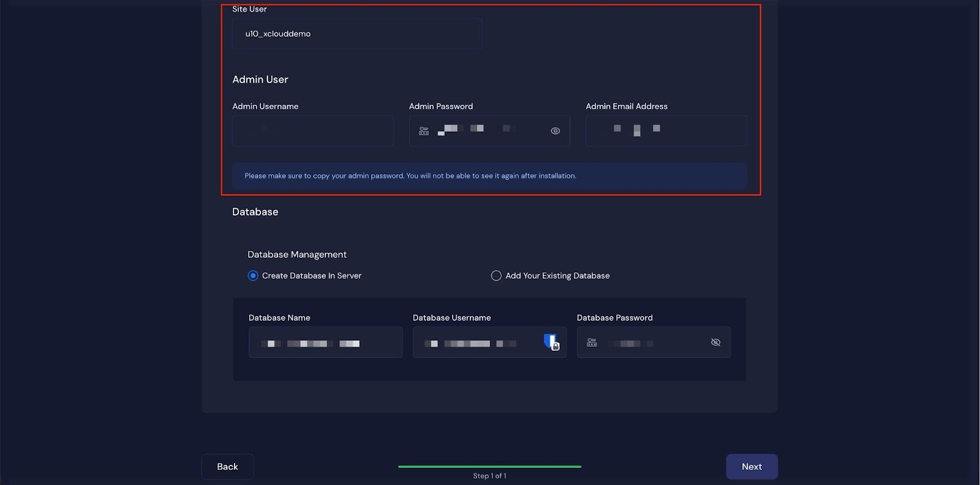Click the green step progress bar
This screenshot has height=485, width=980.
point(489,467)
